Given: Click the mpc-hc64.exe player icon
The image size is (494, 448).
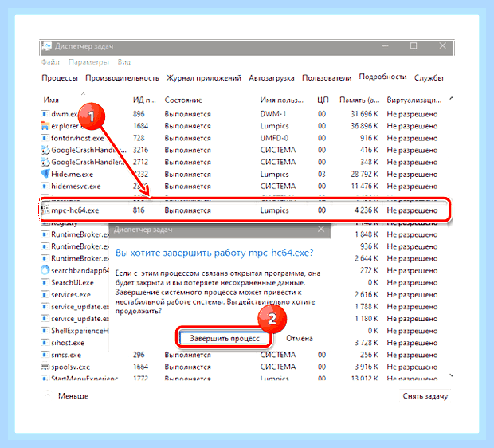Looking at the screenshot, I should point(45,210).
